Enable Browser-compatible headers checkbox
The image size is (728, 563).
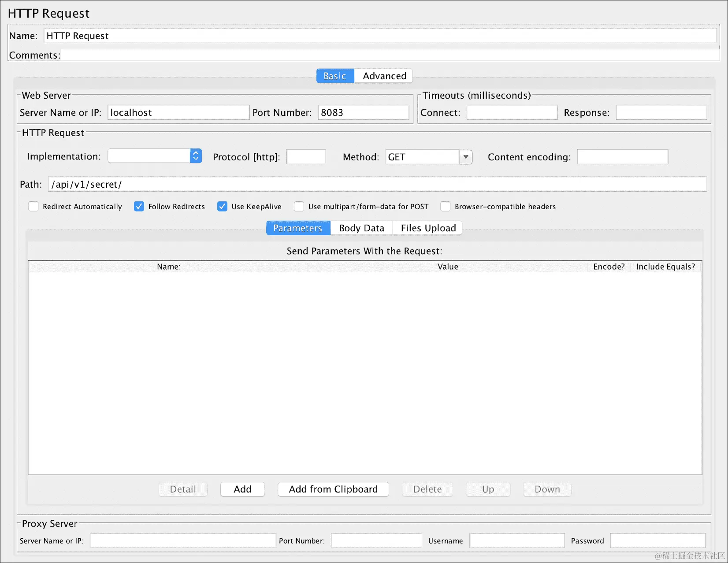[x=446, y=206]
